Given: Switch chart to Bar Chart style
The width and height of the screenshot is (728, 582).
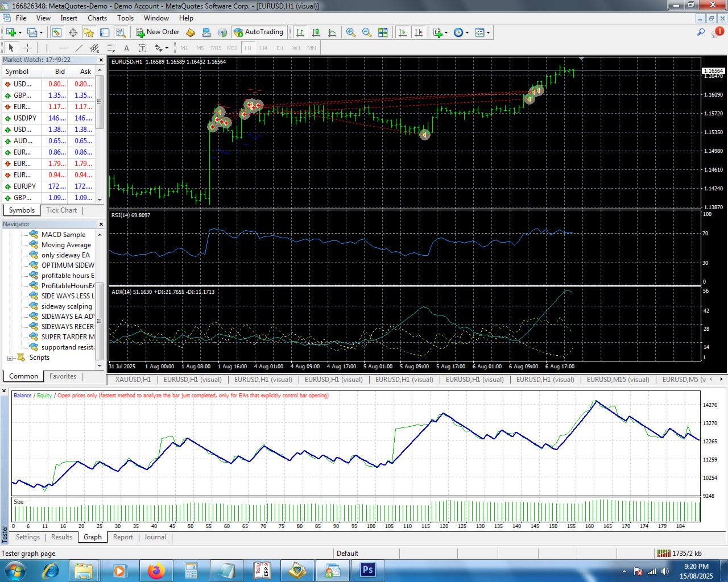Looking at the screenshot, I should pyautogui.click(x=300, y=32).
